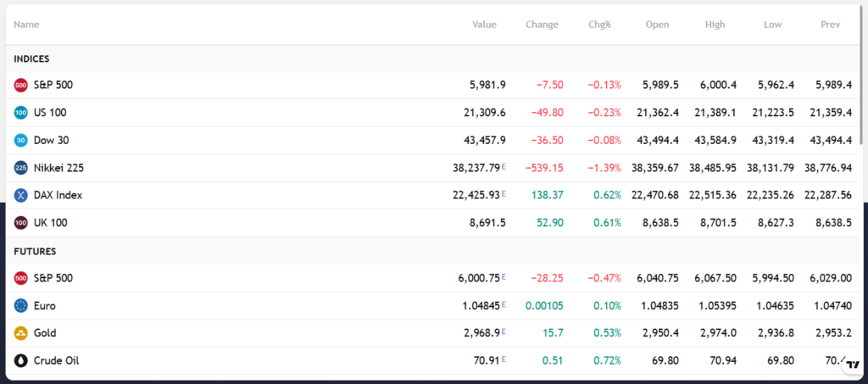Viewport: 868px width, 384px height.
Task: Click the DAX Index high 22,515.36
Action: pos(712,195)
